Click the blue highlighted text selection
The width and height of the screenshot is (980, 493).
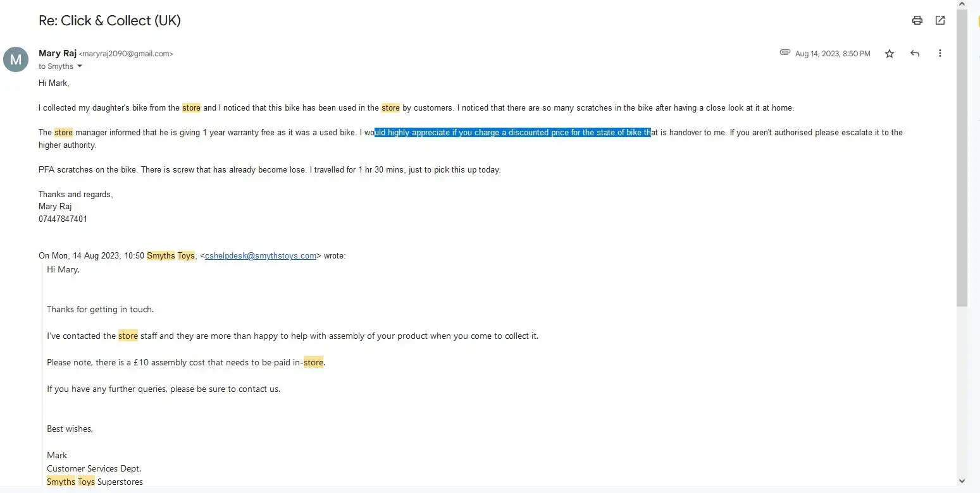[512, 133]
